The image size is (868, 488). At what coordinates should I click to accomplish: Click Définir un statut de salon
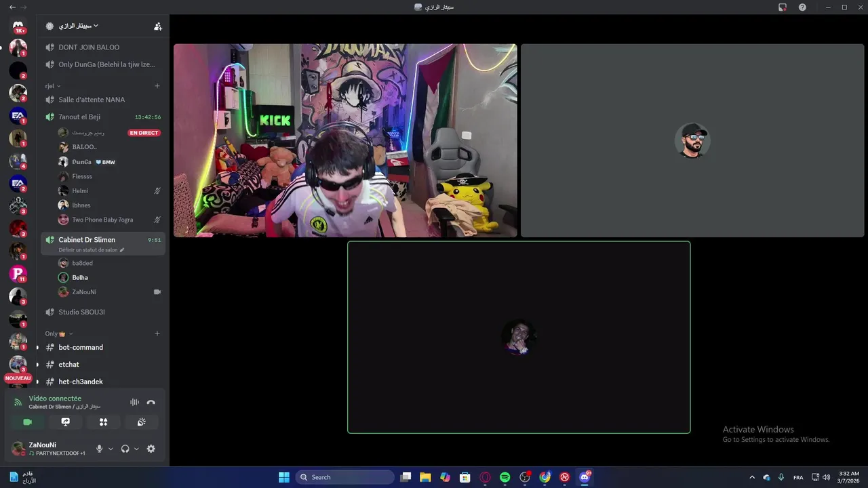pyautogui.click(x=88, y=250)
